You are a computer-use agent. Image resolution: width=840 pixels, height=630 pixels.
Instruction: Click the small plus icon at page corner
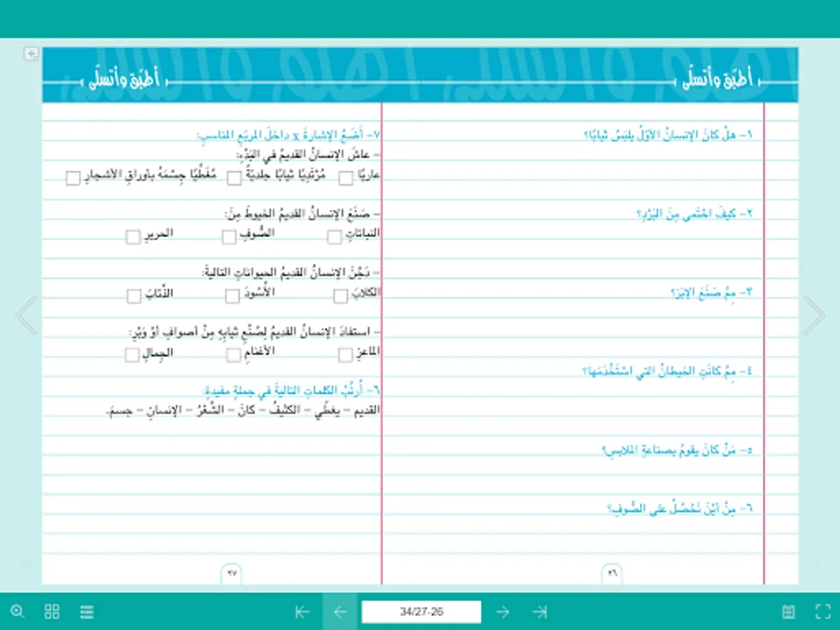point(31,54)
